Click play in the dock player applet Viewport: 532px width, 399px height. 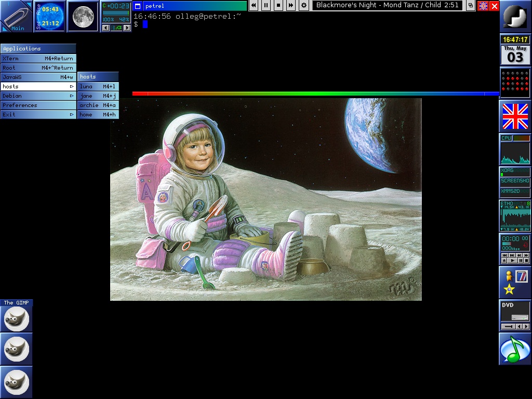coord(513,261)
